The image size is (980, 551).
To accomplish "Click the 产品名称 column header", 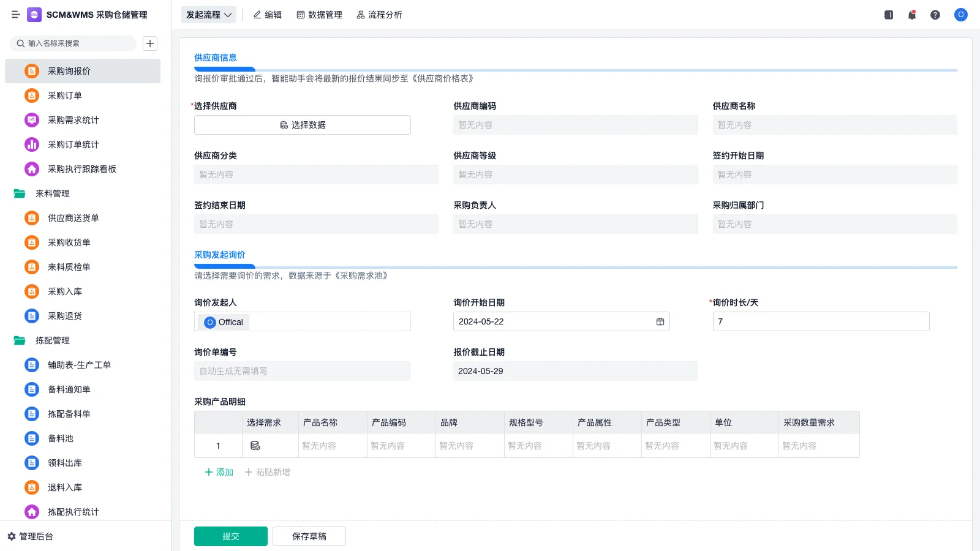I will point(333,422).
